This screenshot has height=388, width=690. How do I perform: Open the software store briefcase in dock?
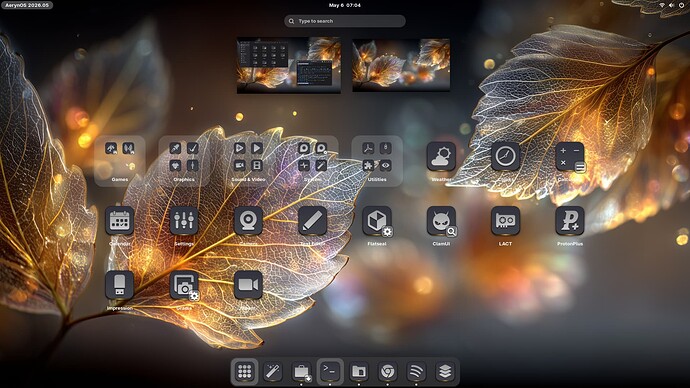click(301, 372)
